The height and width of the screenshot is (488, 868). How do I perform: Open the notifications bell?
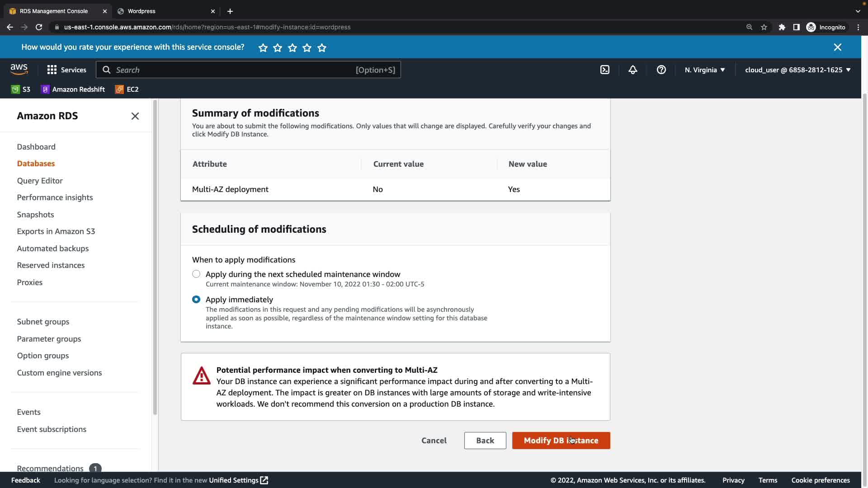pyautogui.click(x=632, y=70)
